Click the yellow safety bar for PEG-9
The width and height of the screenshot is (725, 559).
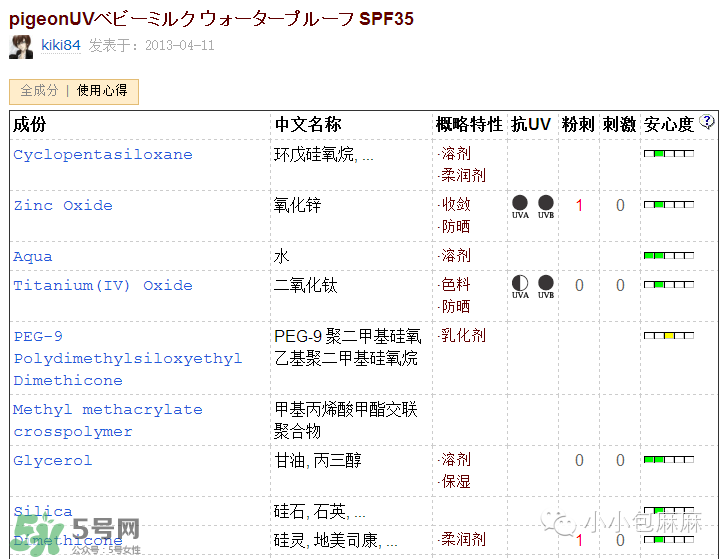(x=668, y=335)
